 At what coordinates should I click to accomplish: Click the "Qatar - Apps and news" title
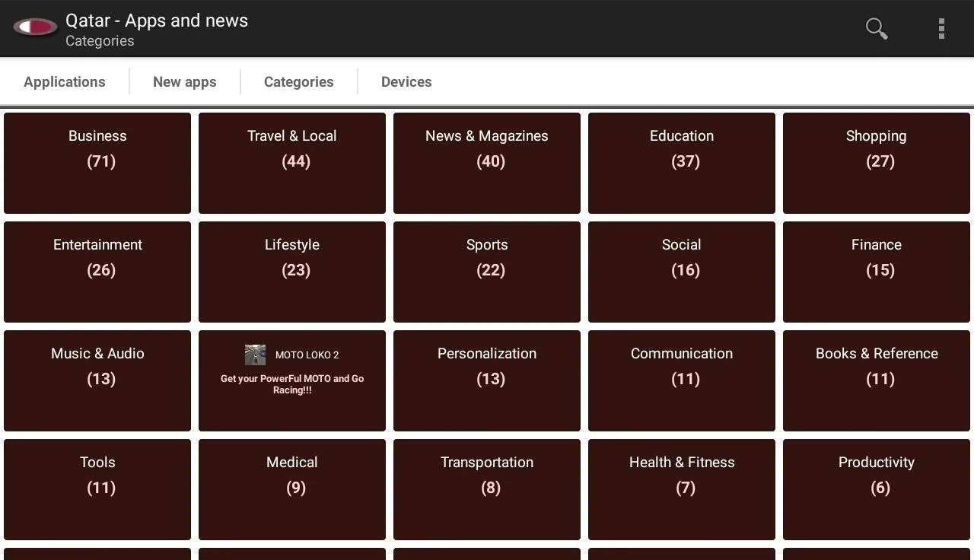[157, 21]
